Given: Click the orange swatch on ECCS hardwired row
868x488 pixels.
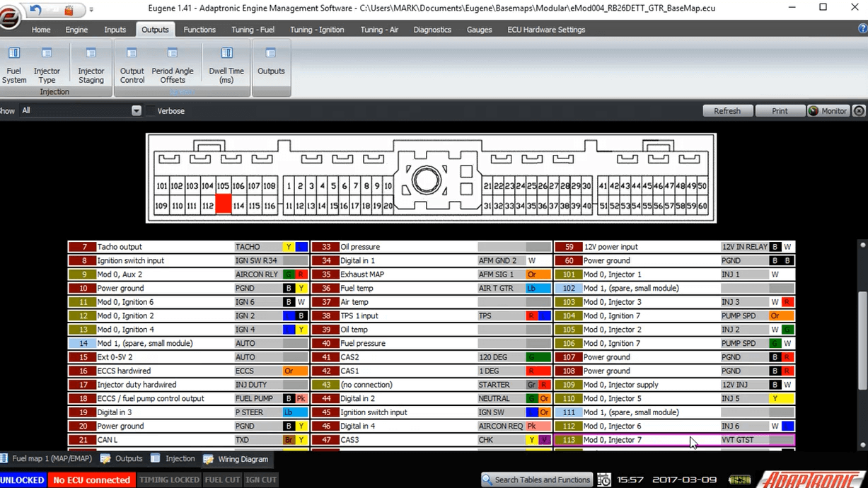Looking at the screenshot, I should pos(289,371).
